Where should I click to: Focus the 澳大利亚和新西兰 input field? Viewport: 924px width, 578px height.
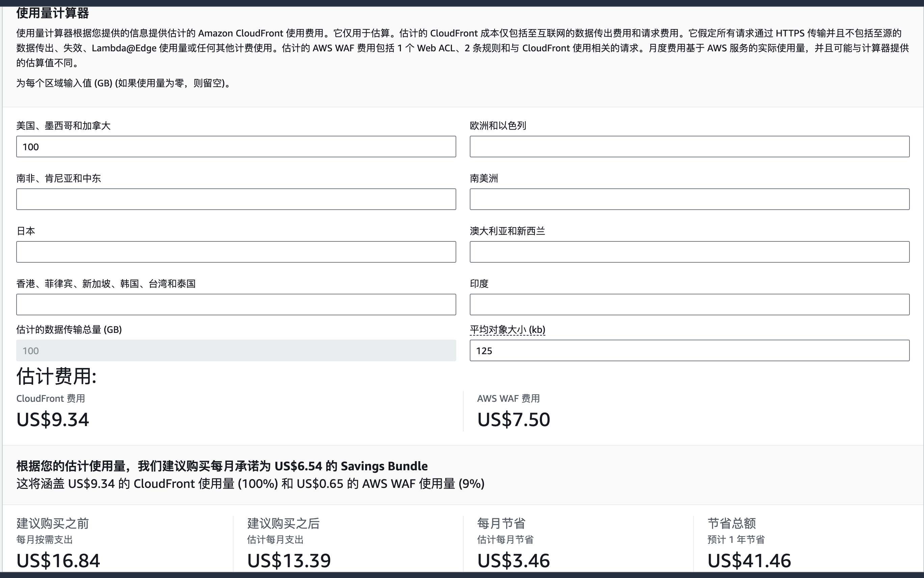point(689,252)
